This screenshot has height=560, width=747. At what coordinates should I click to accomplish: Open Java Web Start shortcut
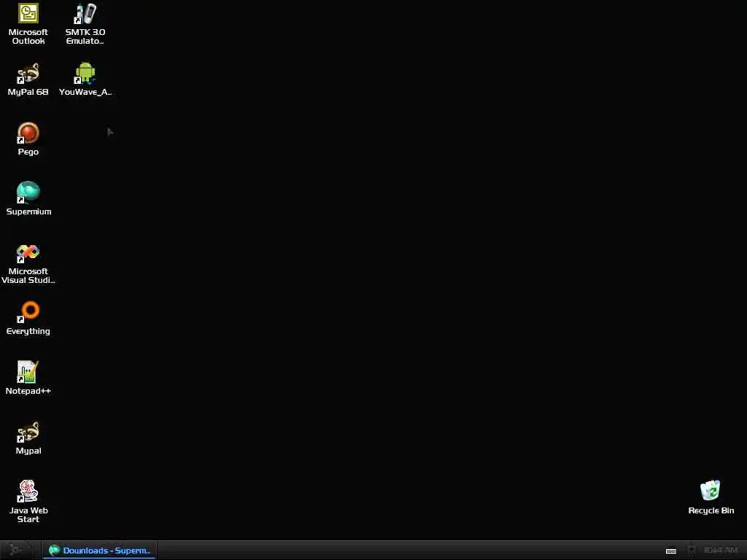pos(28,502)
